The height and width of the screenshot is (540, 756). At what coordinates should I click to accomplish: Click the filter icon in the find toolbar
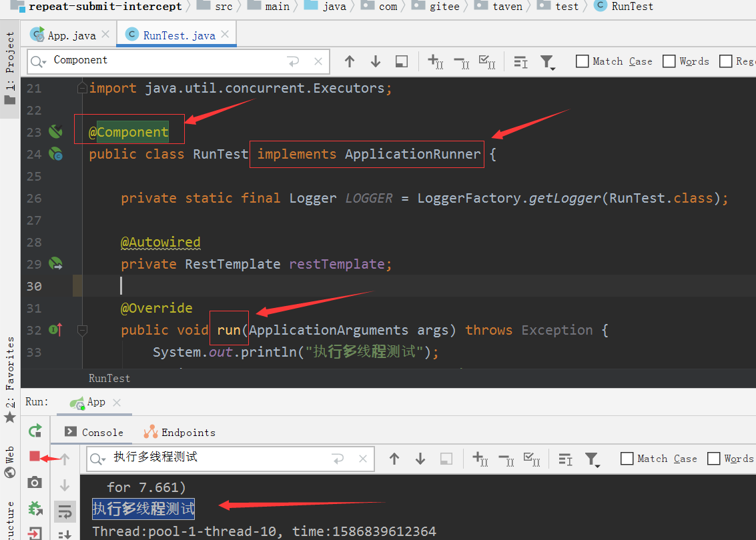pos(547,61)
